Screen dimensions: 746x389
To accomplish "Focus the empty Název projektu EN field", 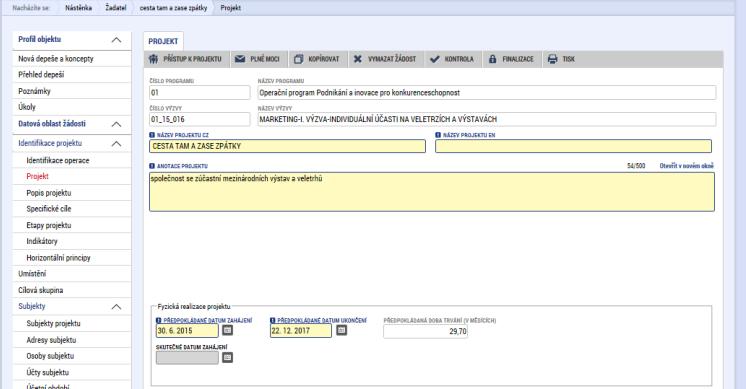I will (x=573, y=146).
